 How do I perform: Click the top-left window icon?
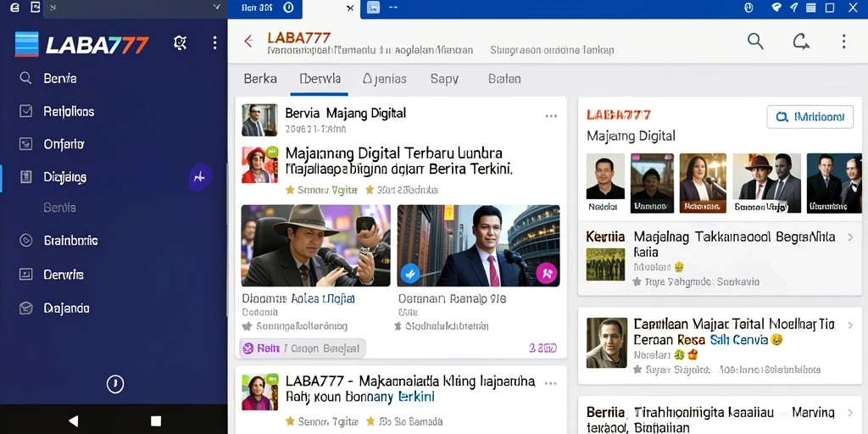pyautogui.click(x=15, y=7)
